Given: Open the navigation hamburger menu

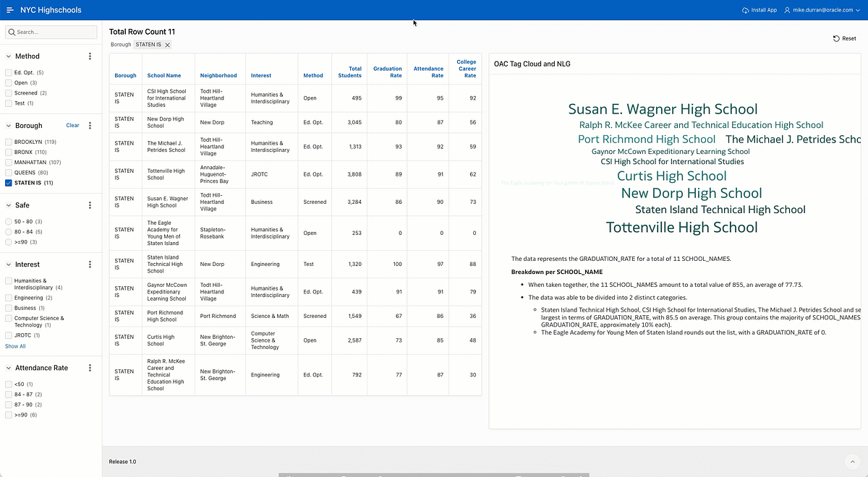Looking at the screenshot, I should [10, 9].
